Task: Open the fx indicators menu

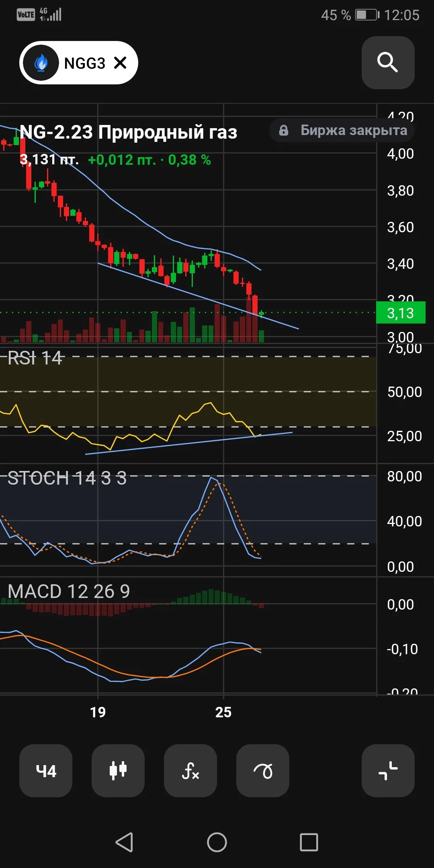Action: click(190, 771)
